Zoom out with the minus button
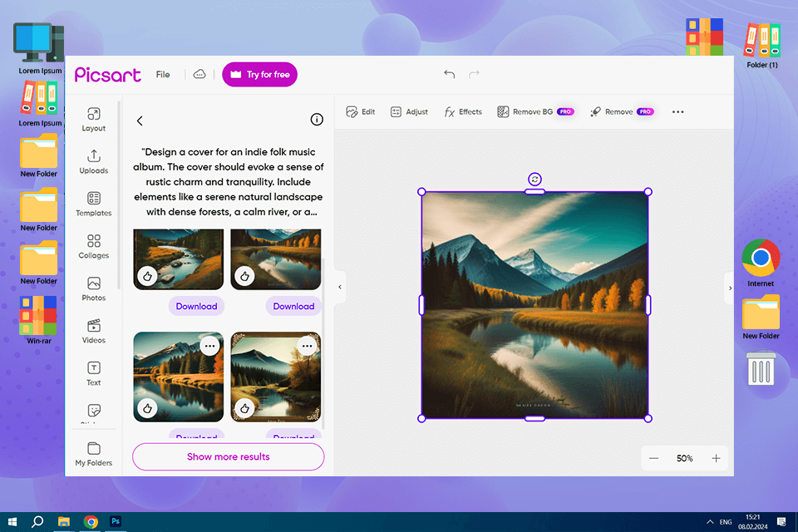Image resolution: width=798 pixels, height=532 pixels. [x=654, y=458]
